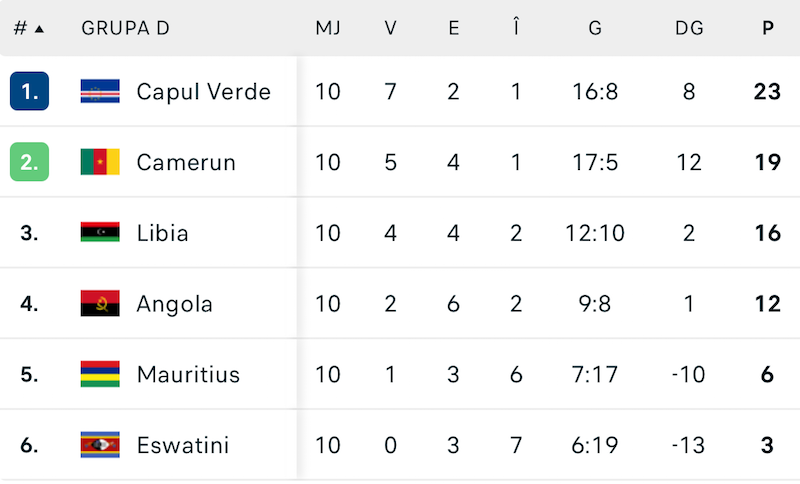
Task: Select the Libia team name
Action: coord(162,233)
